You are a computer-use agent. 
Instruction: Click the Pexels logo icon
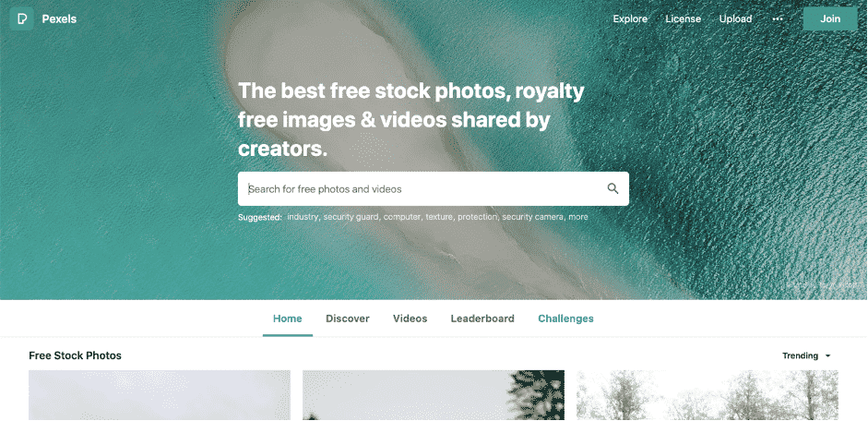tap(21, 18)
